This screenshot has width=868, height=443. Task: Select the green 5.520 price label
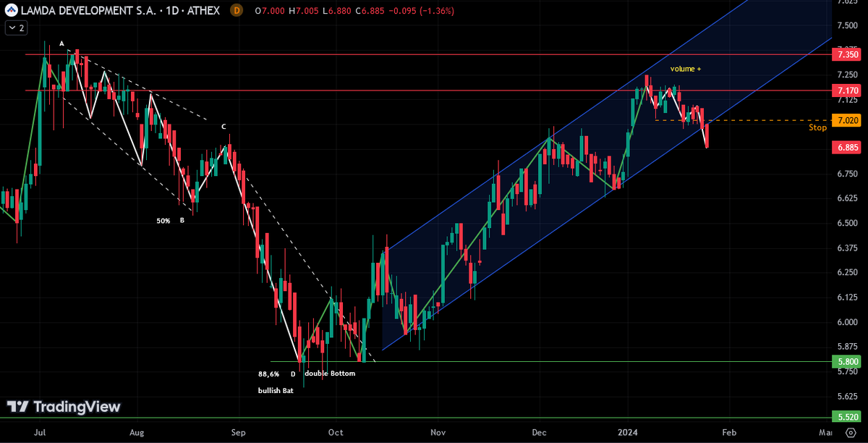coord(848,417)
